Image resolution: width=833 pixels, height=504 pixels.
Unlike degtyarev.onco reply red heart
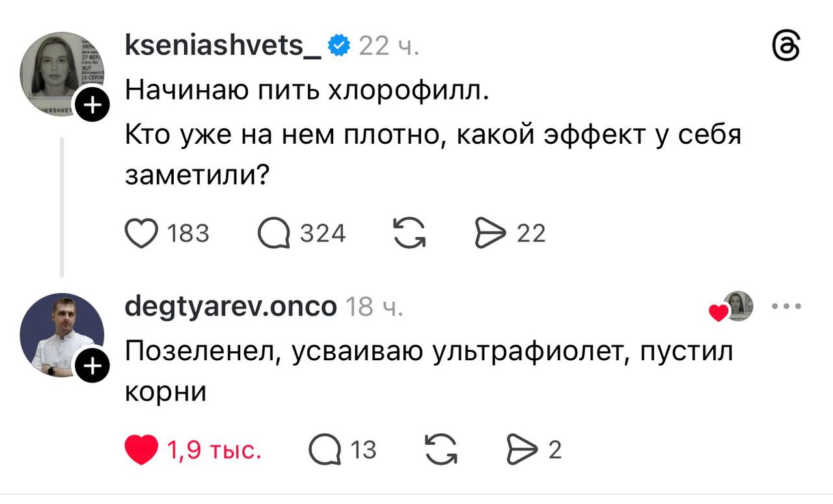pyautogui.click(x=141, y=450)
